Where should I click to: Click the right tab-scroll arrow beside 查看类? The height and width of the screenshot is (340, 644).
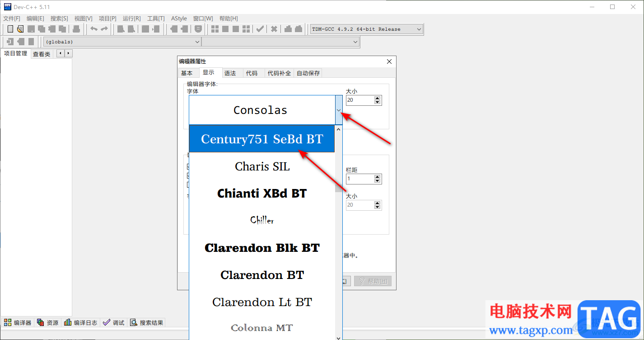click(68, 53)
